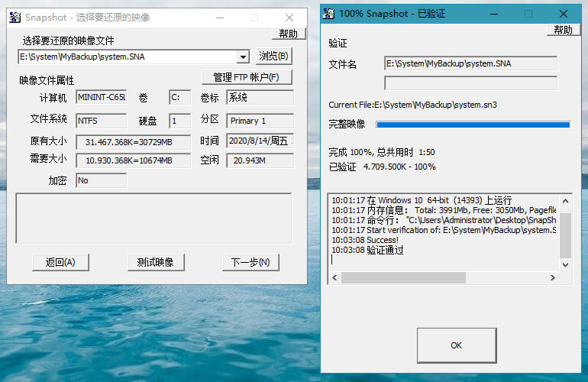
Task: Click the 文件名 field showing system.SNA
Action: click(470, 63)
